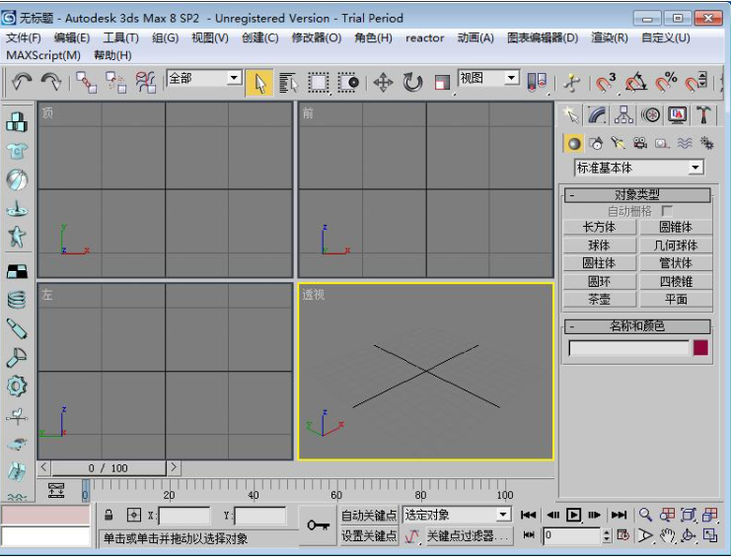Enable the 自动栅格 checkbox

coord(667,211)
